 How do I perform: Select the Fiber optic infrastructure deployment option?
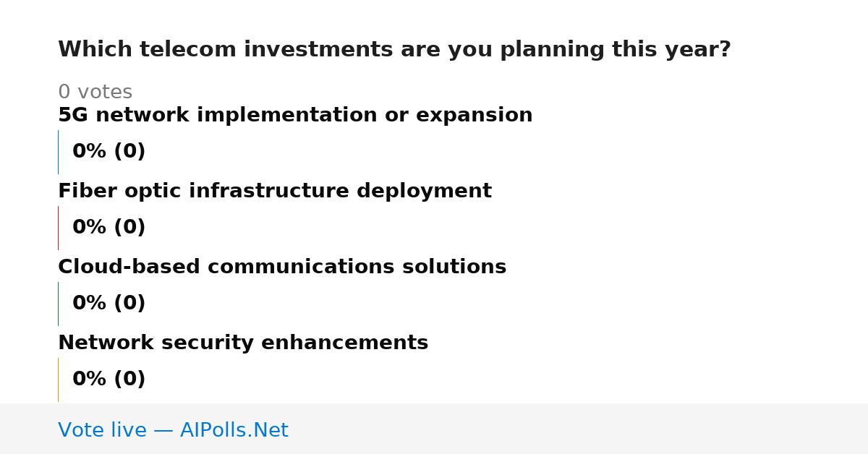coord(275,192)
